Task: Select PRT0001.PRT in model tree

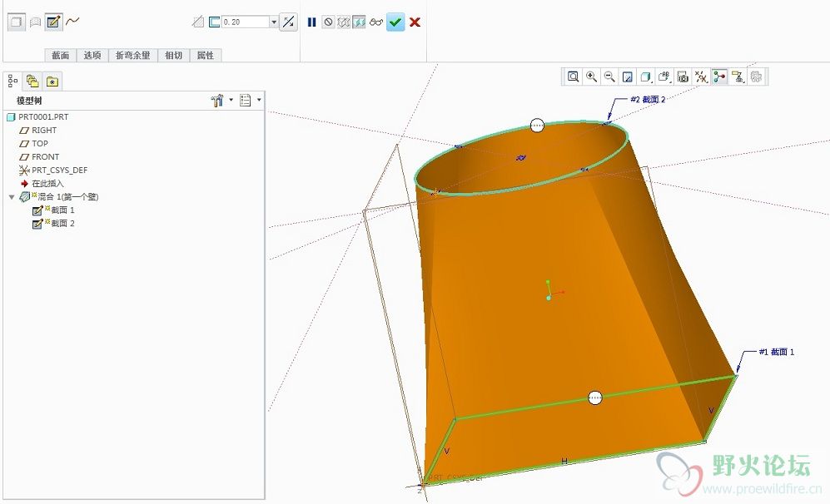Action: click(37, 117)
